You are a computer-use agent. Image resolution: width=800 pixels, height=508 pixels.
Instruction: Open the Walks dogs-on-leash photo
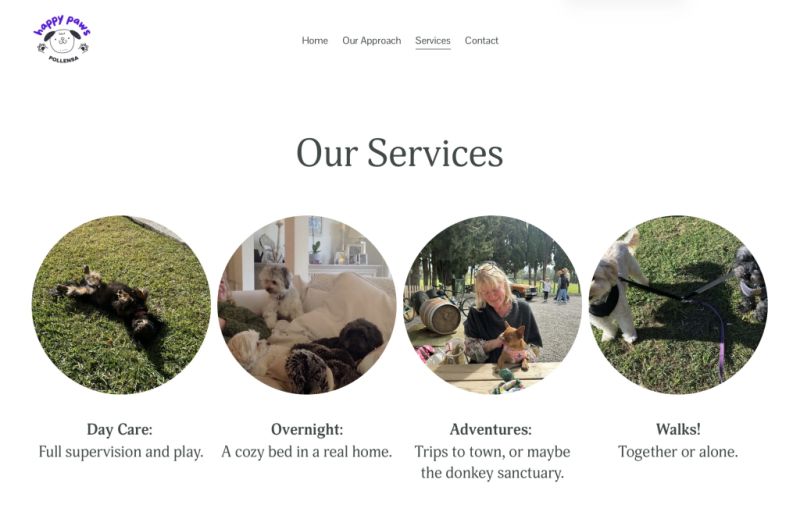[678, 304]
